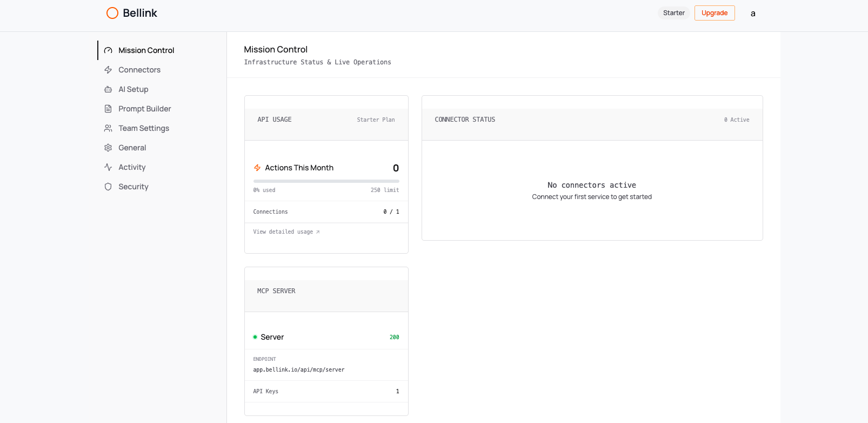The width and height of the screenshot is (868, 423).
Task: Click the ENDPOINT label
Action: (x=264, y=359)
